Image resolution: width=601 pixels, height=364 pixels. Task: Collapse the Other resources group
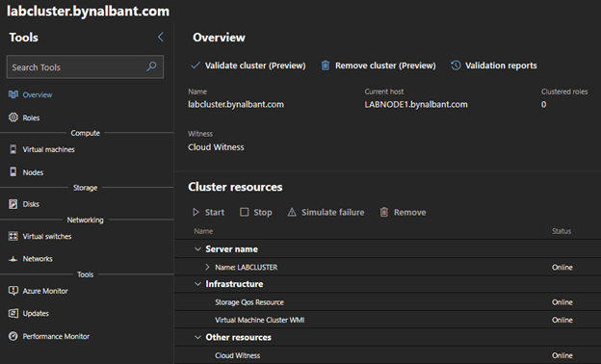[197, 337]
